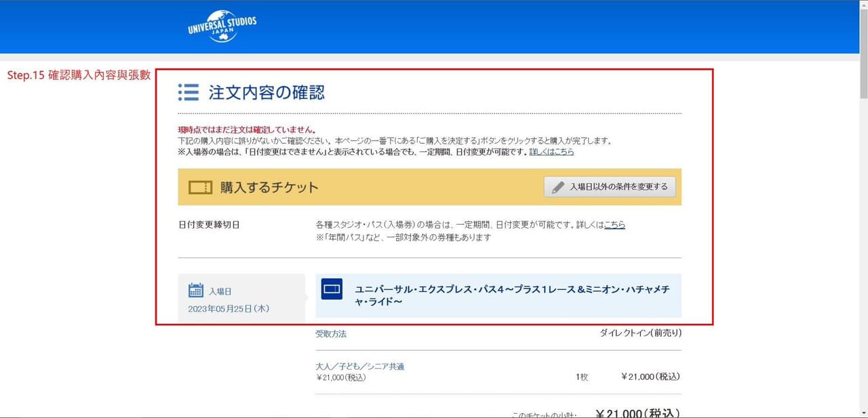Click the 大人／子ども／シニア共通 label

(360, 366)
